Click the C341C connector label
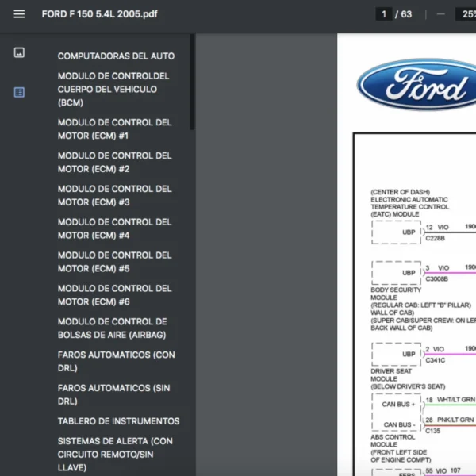Image resolution: width=476 pixels, height=476 pixels. (436, 360)
